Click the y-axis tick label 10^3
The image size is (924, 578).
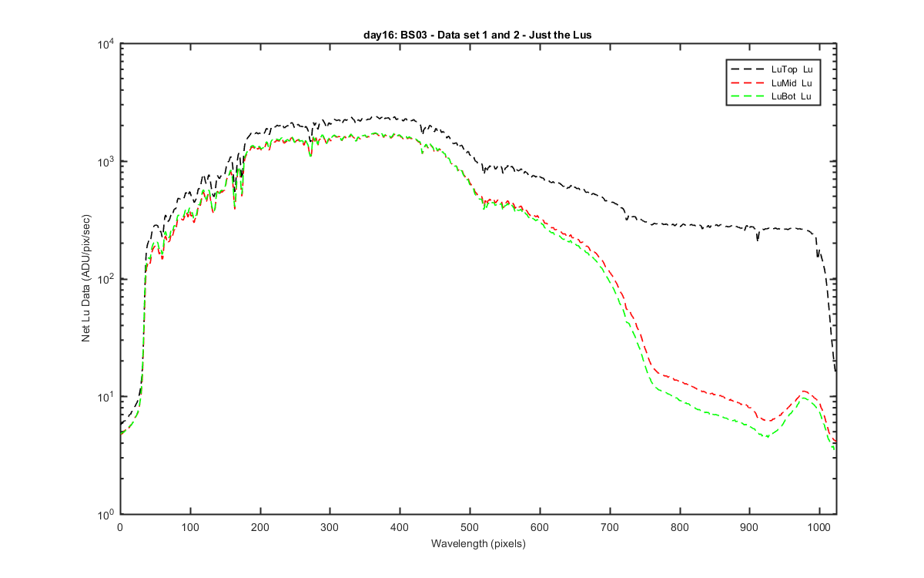coord(105,161)
